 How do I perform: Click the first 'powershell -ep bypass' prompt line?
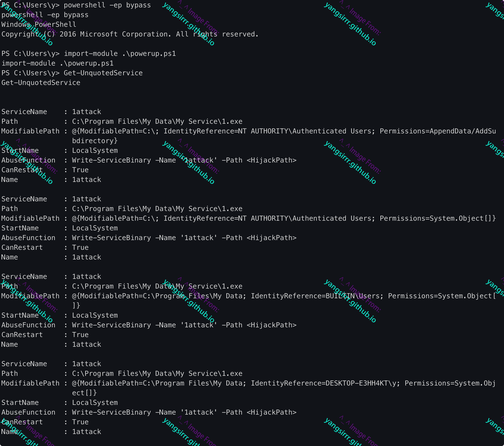76,5
